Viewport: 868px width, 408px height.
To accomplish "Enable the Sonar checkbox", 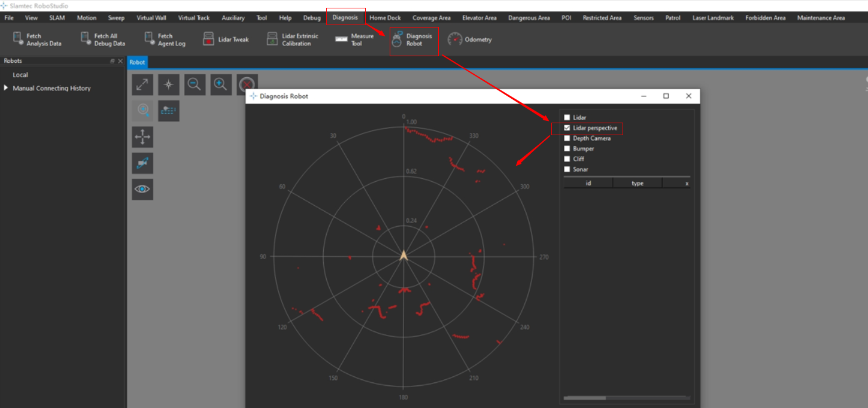I will tap(567, 169).
